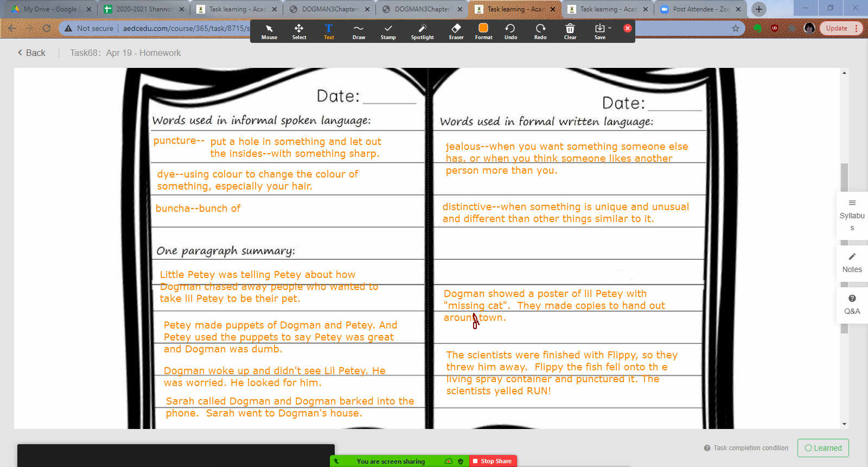
Task: Switch to second DOGMAN3Chapter tab
Action: [422, 9]
